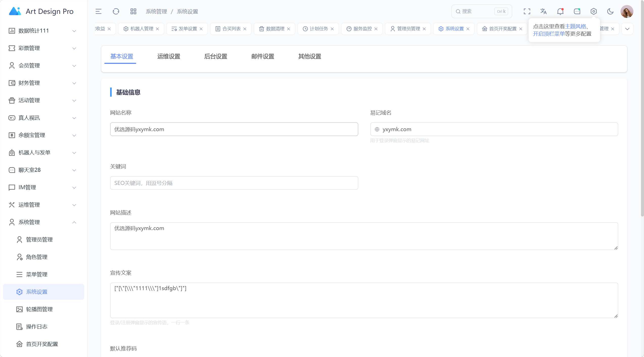Viewport: 644px width, 357px height.
Task: Click the user avatar picture
Action: [627, 11]
